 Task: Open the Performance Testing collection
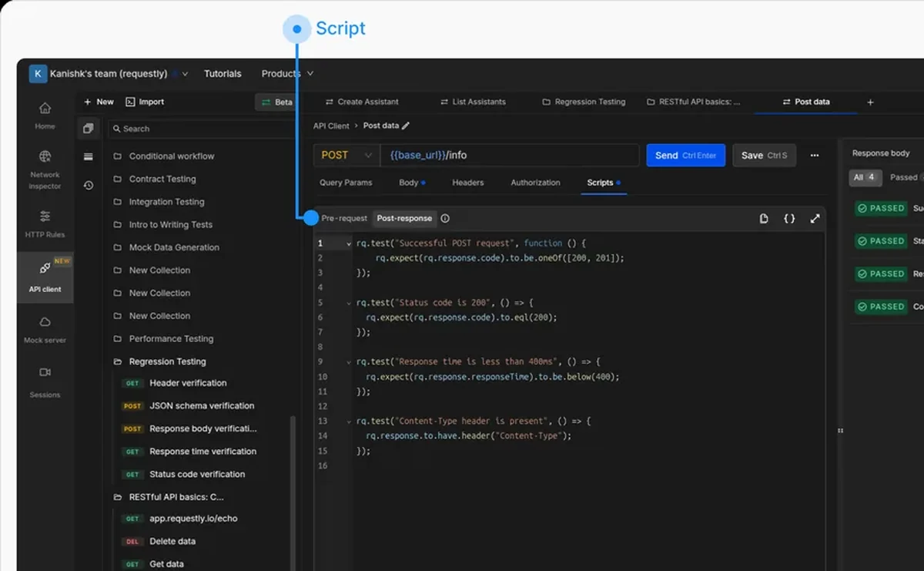tap(171, 338)
